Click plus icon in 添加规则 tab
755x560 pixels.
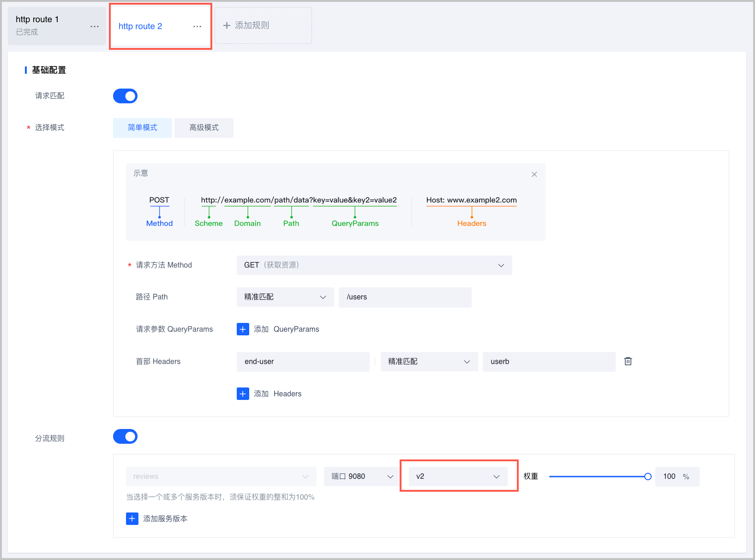[227, 25]
